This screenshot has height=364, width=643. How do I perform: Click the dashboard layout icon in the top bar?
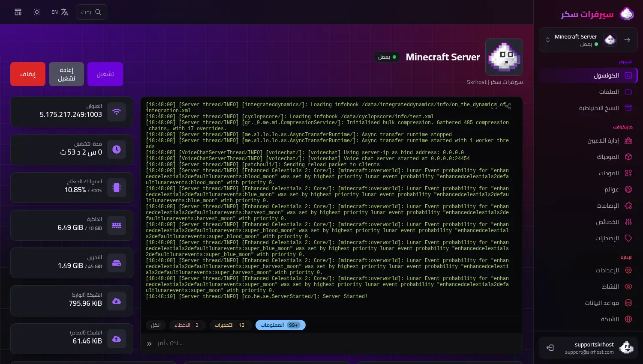tap(18, 12)
